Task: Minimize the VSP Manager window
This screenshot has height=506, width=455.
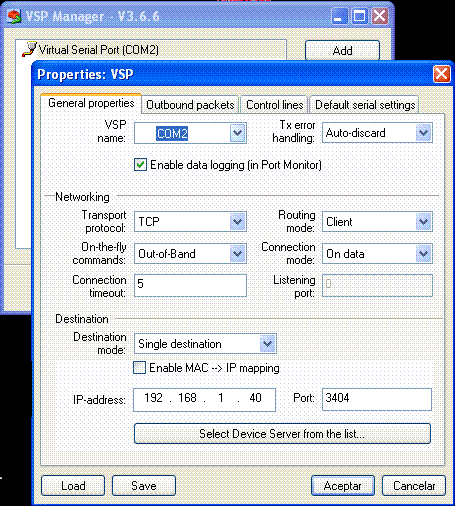Action: coord(339,16)
